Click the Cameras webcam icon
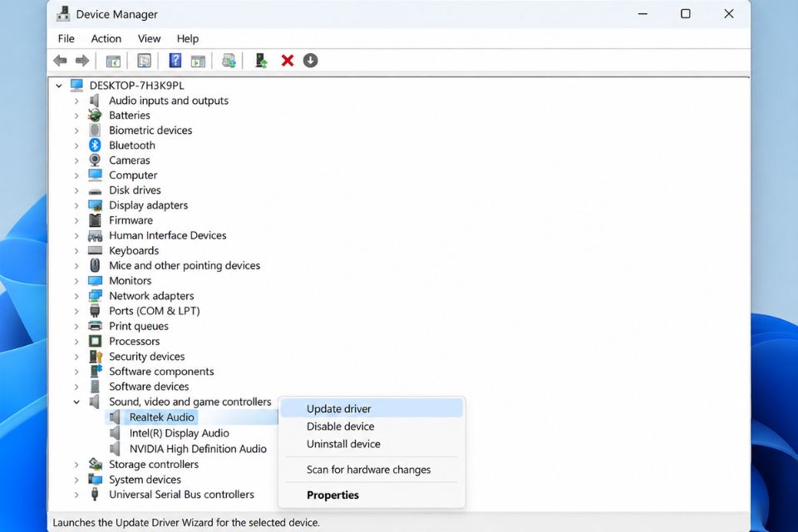The height and width of the screenshot is (532, 798). (x=95, y=160)
